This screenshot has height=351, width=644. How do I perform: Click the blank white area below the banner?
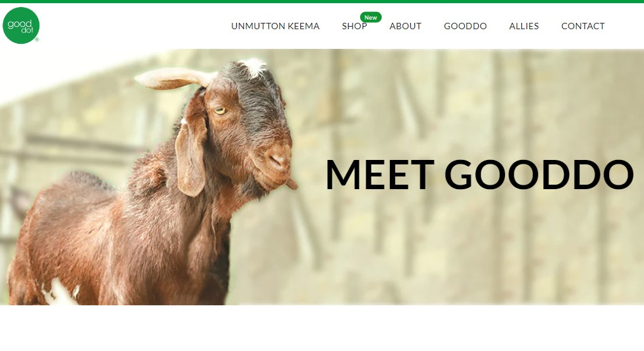(x=322, y=328)
